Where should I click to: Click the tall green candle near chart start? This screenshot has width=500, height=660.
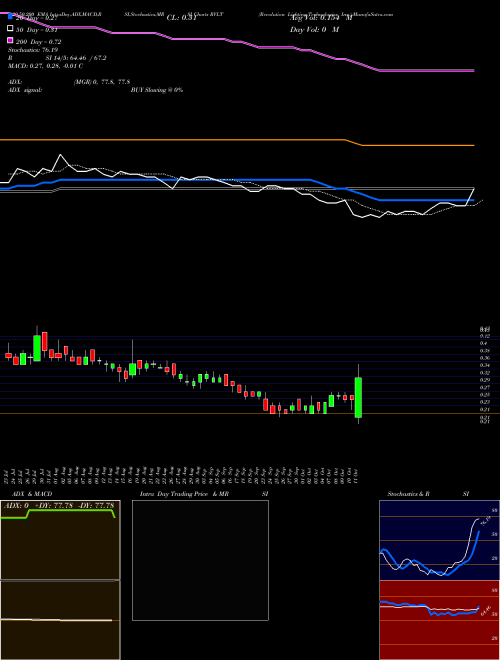[37, 348]
